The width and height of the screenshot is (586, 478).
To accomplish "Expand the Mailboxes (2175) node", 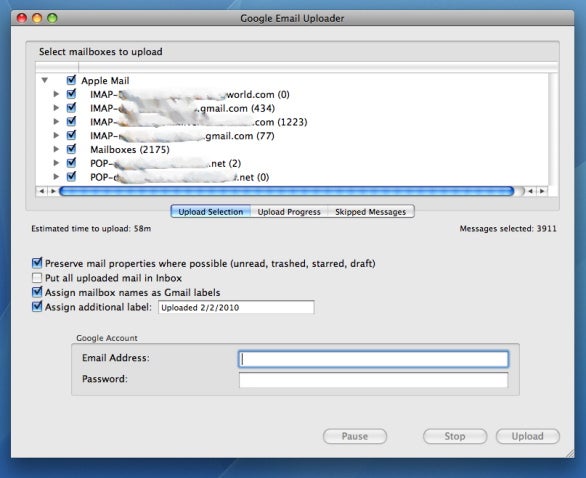I will [x=56, y=149].
